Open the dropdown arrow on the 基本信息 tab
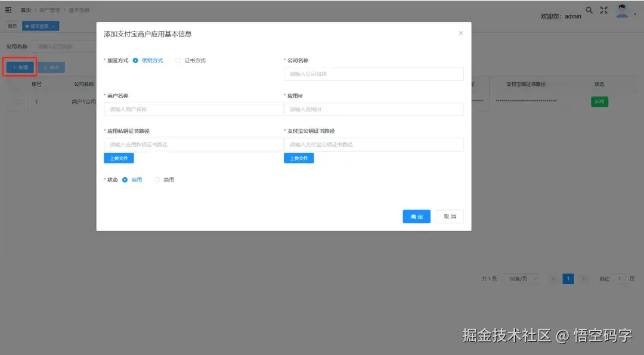This screenshot has height=355, width=644. [54, 26]
